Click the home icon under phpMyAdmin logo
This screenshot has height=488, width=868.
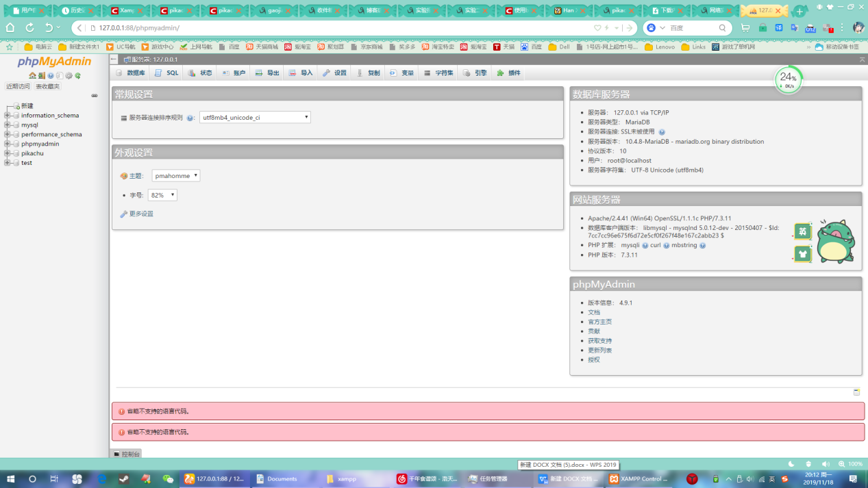(x=32, y=76)
